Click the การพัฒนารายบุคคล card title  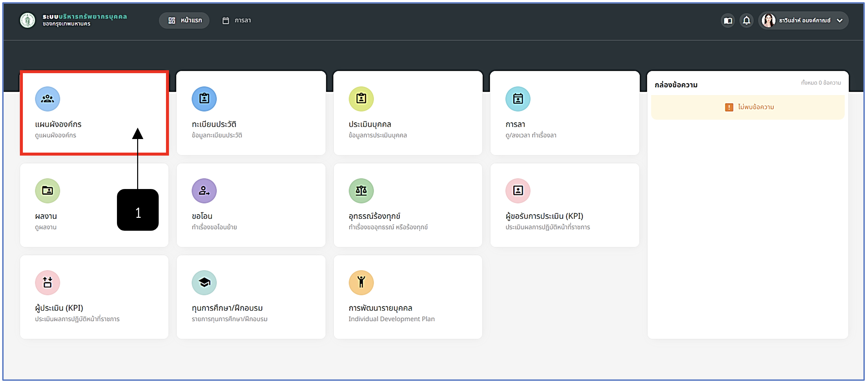pos(380,308)
